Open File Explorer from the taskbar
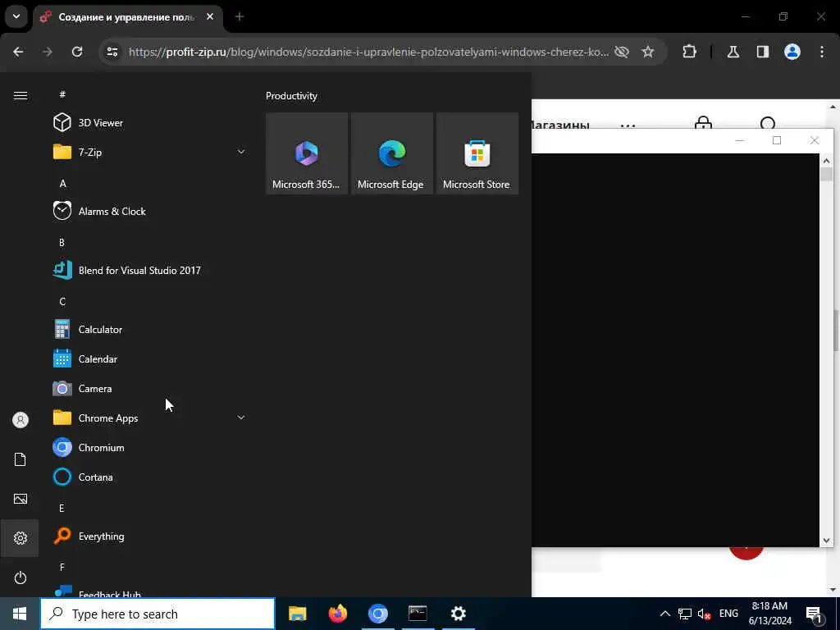Screen dimensions: 840x630 (x=297, y=614)
